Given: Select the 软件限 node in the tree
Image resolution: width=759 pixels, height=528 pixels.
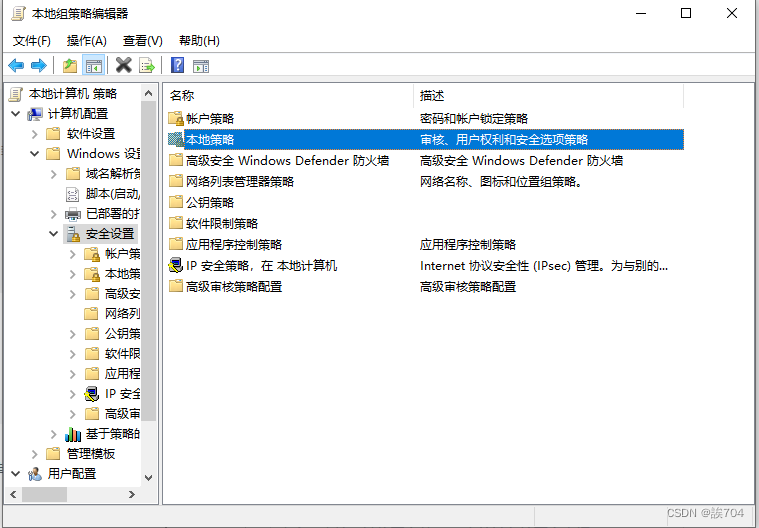Looking at the screenshot, I should [122, 354].
